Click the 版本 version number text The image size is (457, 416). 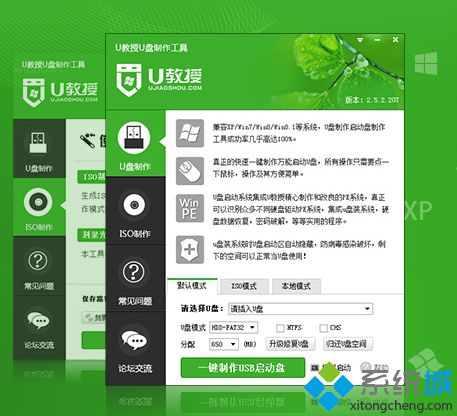tap(372, 100)
